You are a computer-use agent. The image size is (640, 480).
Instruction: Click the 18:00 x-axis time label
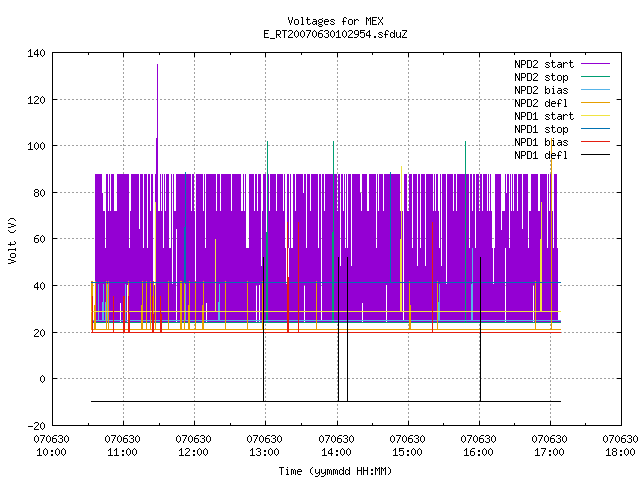tap(620, 453)
